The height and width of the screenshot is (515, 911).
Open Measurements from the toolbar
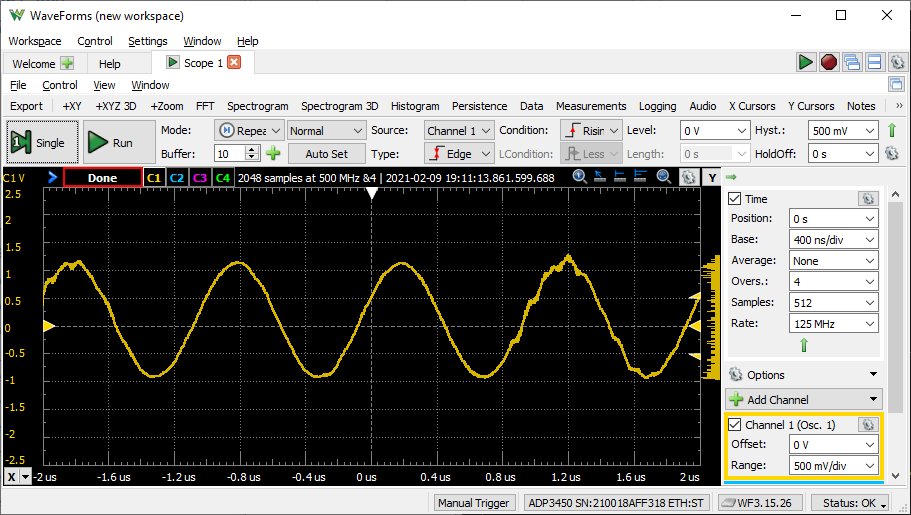[x=591, y=106]
